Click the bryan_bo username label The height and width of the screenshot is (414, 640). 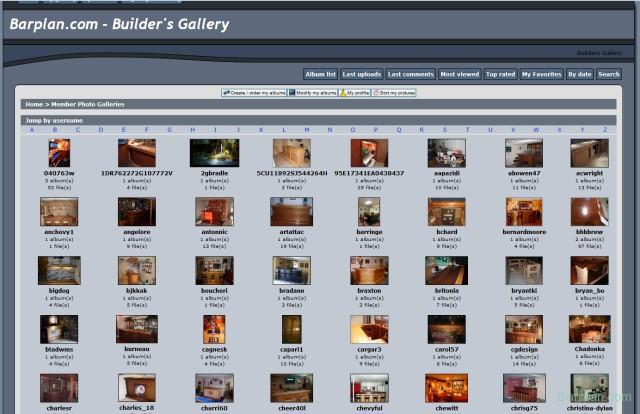tap(589, 291)
